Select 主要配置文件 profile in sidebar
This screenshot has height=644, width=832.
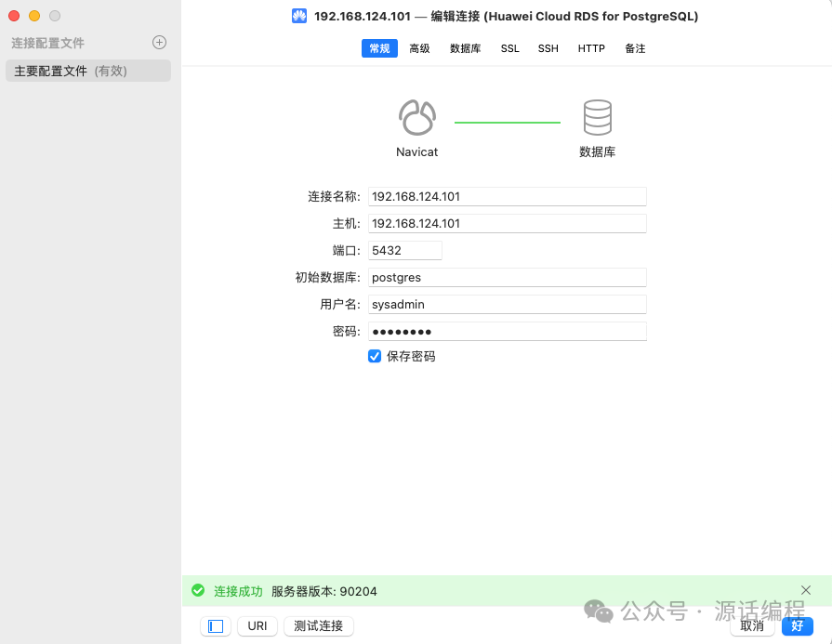[88, 71]
